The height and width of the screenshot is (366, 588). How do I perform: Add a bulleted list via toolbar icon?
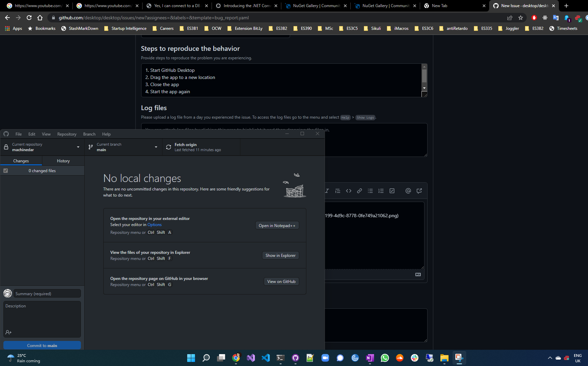(x=370, y=191)
